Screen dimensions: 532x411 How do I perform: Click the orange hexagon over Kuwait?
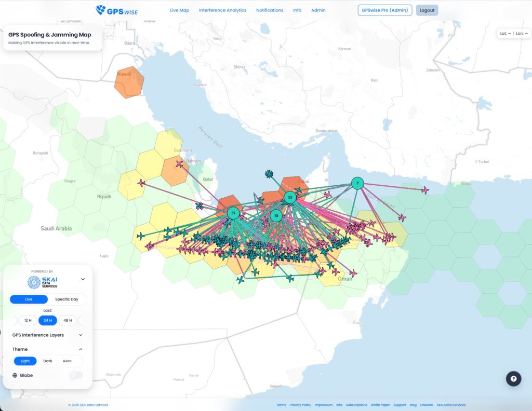coord(129,83)
